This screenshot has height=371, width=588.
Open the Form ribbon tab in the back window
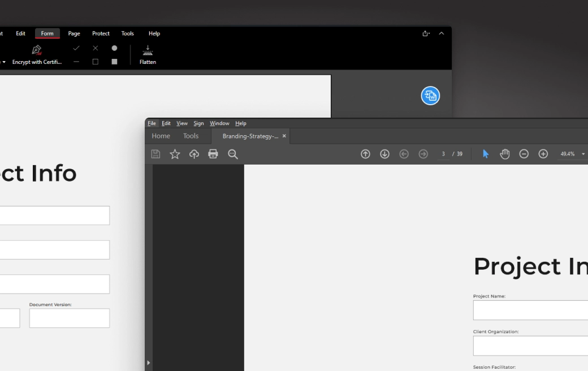pos(47,33)
